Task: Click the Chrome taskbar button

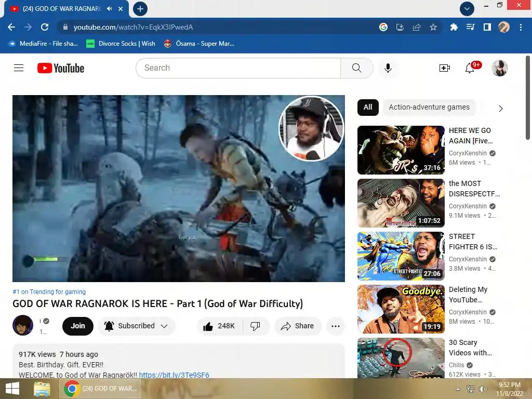Action: click(100, 389)
